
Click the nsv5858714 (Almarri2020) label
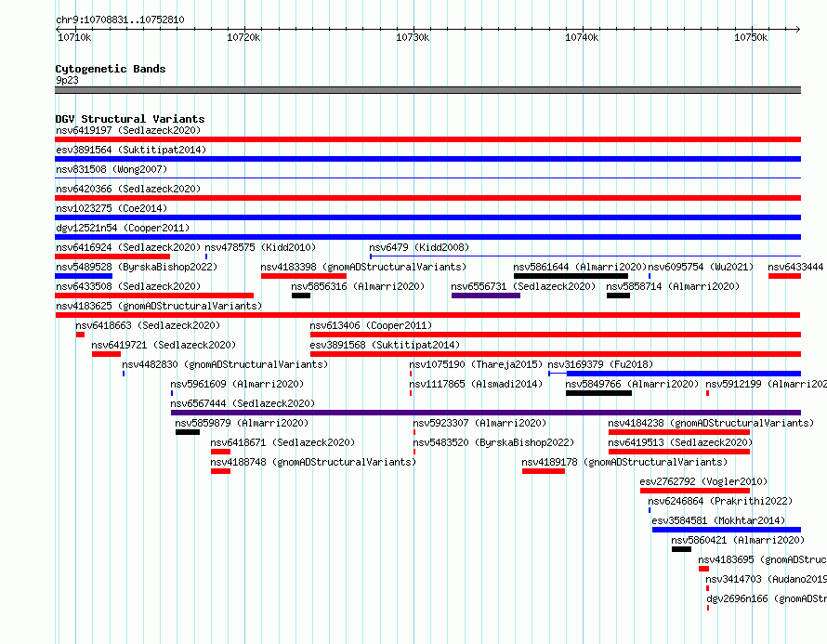(673, 286)
